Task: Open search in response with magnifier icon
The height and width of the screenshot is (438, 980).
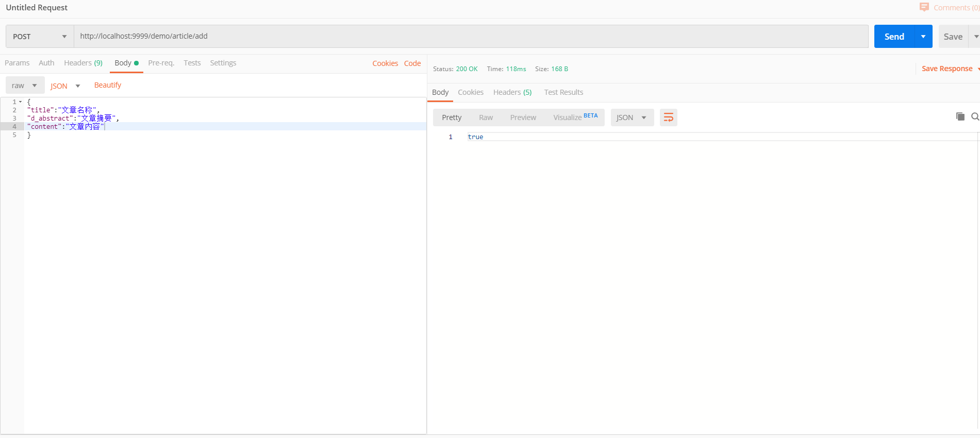Action: 975,116
